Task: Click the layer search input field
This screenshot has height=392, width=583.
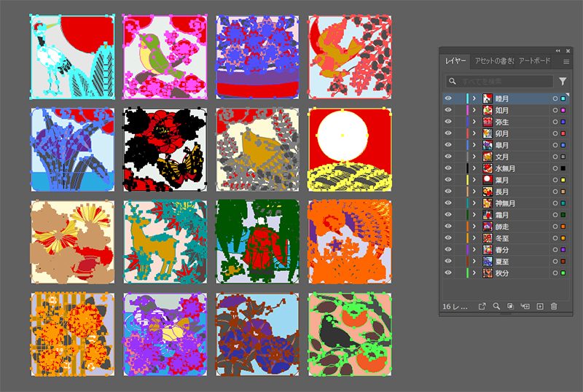Action: (503, 82)
